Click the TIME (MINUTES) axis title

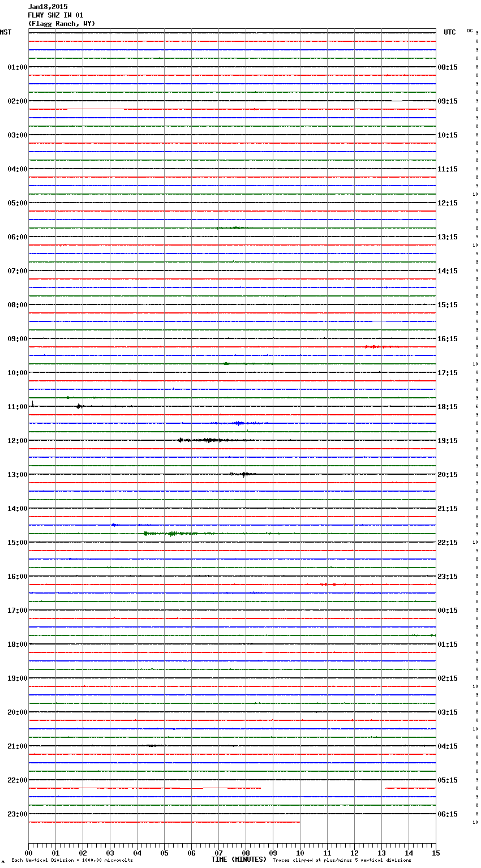239,860
